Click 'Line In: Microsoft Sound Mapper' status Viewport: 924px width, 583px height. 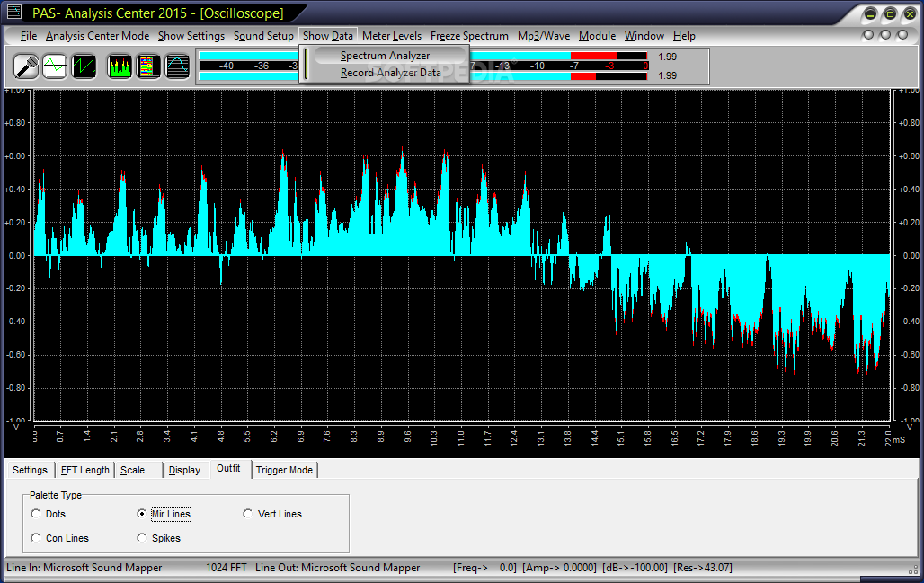click(84, 568)
